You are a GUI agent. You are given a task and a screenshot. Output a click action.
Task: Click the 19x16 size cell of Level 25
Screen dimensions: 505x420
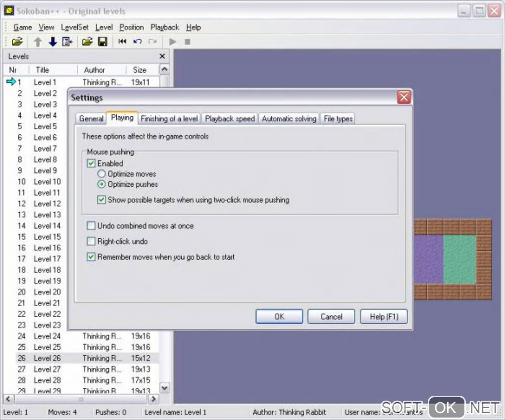tap(141, 347)
